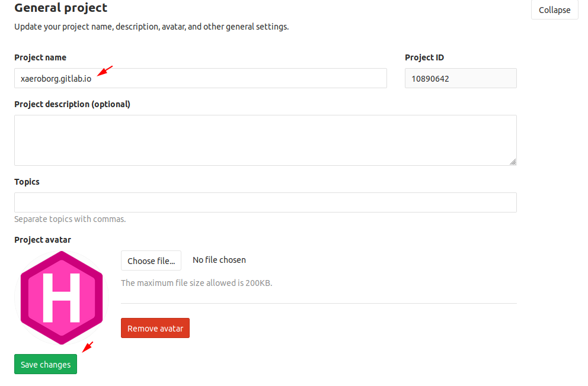Click the "Project avatar" label

tap(43, 240)
